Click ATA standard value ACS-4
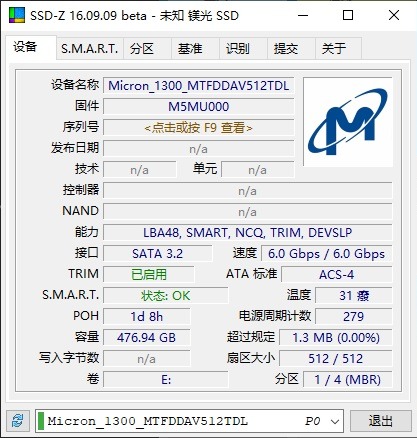 tap(337, 275)
